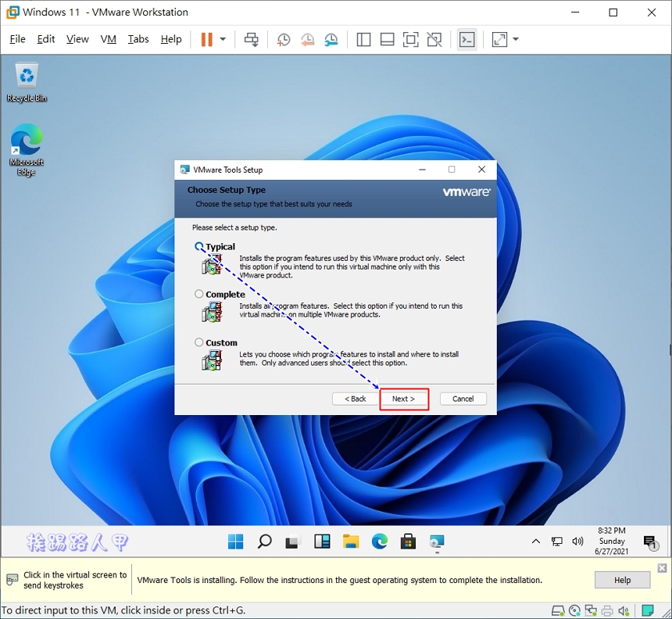
Task: Open File Explorer in guest taskbar
Action: pos(351,542)
